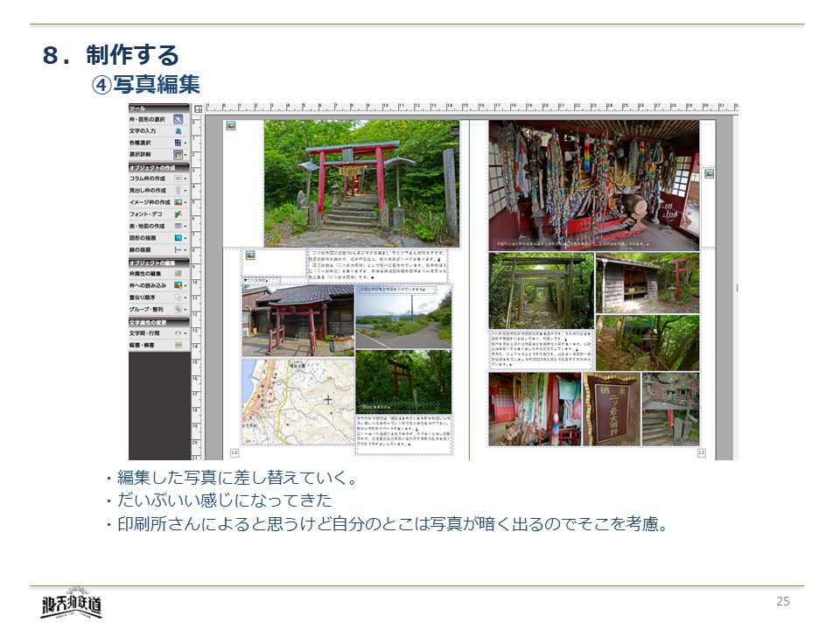Expand the 表・地図の作成 dropdown arrow
The width and height of the screenshot is (840, 630).
[185, 226]
